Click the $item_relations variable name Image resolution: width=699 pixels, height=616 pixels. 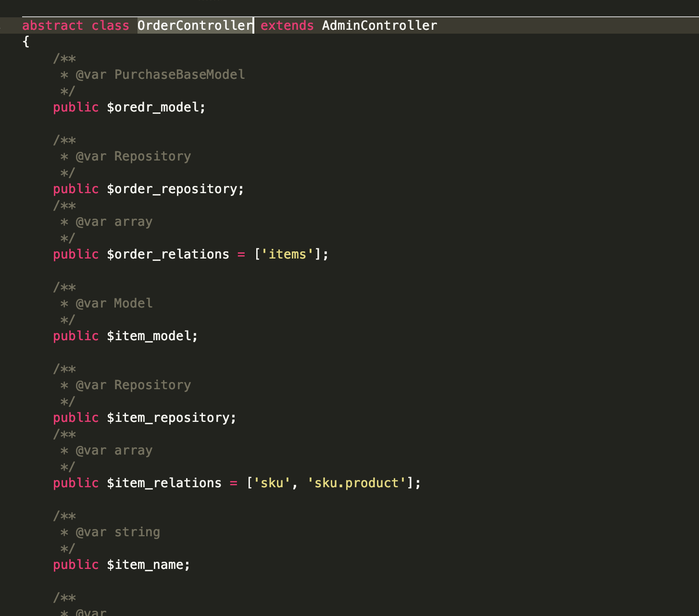pos(164,483)
